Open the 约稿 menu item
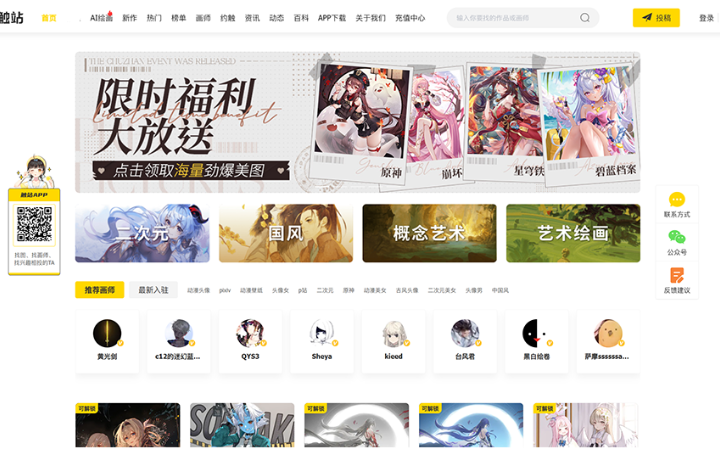 tap(227, 18)
